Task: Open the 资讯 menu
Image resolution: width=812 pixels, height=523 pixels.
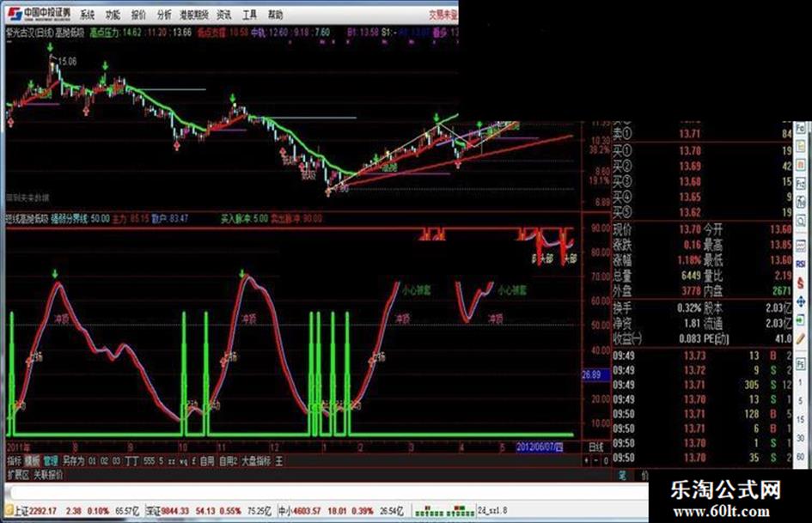Action: pos(224,15)
